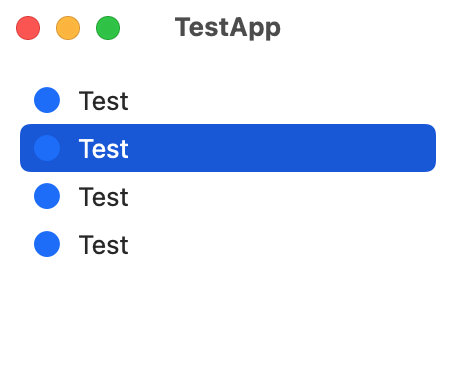Select the fourth Test list item label
This screenshot has height=374, width=456.
(x=103, y=245)
